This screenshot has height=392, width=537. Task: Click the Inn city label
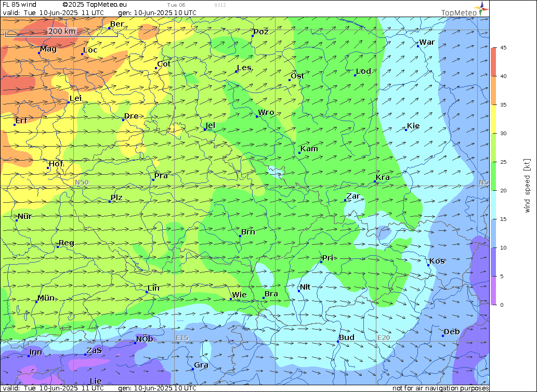[36, 352]
